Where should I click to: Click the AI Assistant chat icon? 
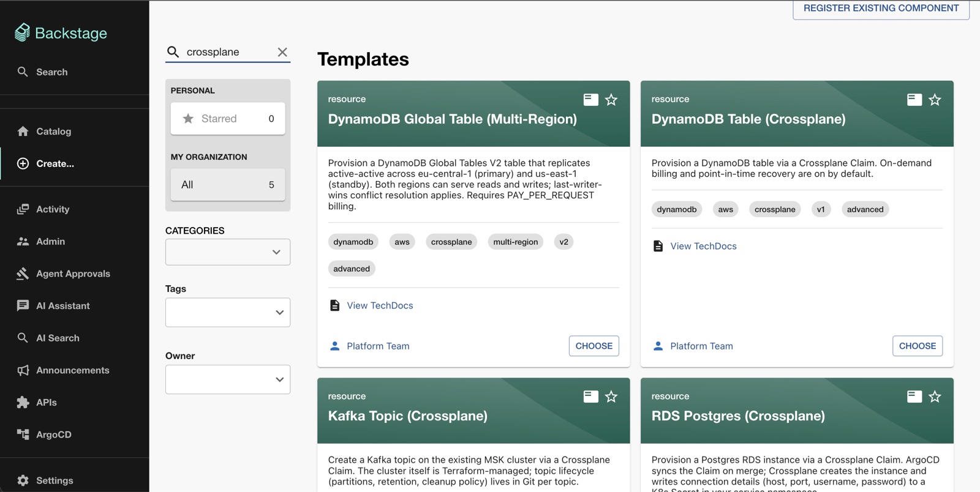click(23, 305)
